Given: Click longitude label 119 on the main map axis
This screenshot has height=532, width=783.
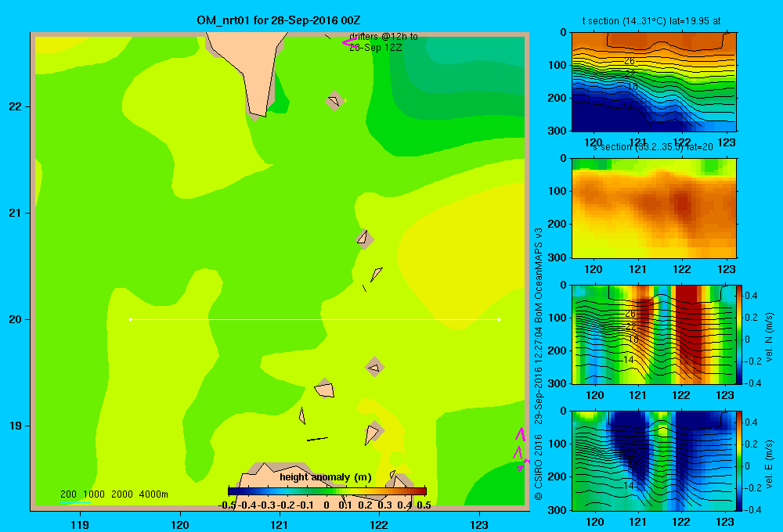Looking at the screenshot, I should [x=80, y=524].
